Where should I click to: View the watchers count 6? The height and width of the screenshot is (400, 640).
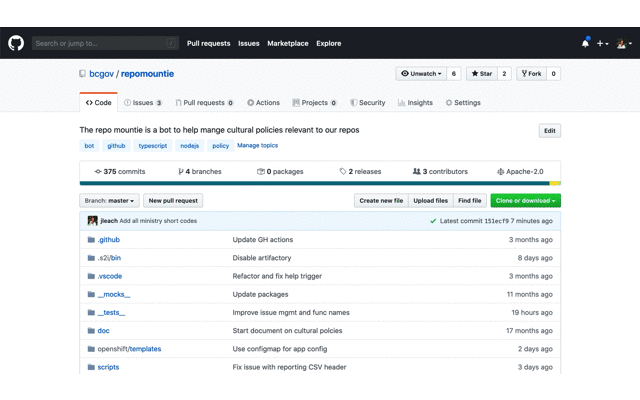[x=454, y=73]
